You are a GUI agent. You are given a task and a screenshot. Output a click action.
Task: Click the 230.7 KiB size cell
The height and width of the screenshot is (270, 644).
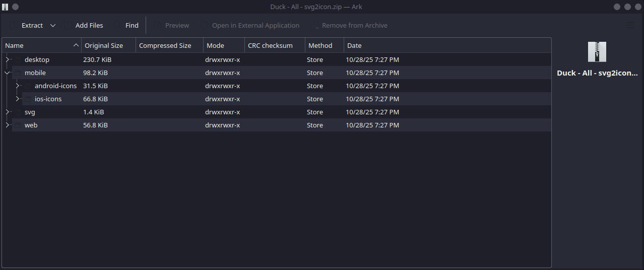(x=97, y=59)
